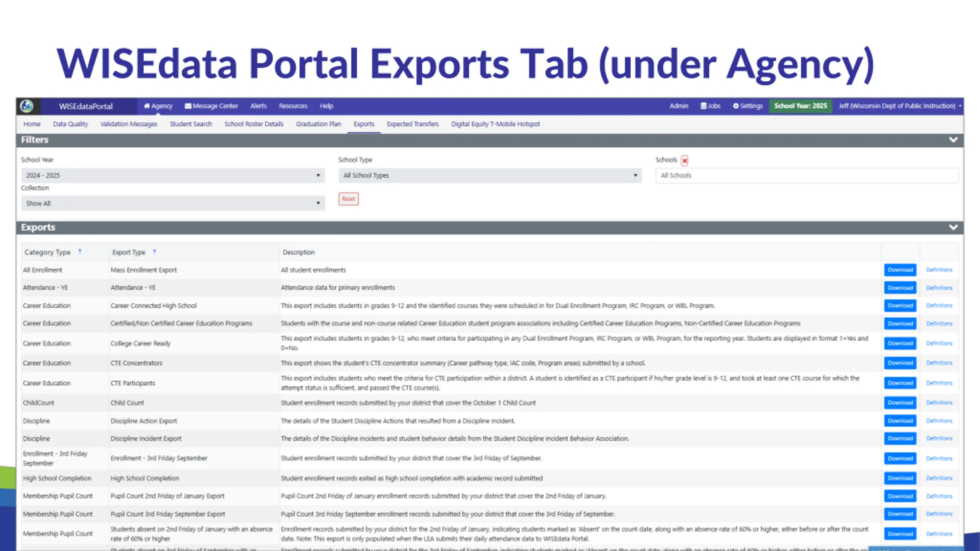The height and width of the screenshot is (551, 980).
Task: Collapse the Filters panel chevron
Action: [953, 140]
